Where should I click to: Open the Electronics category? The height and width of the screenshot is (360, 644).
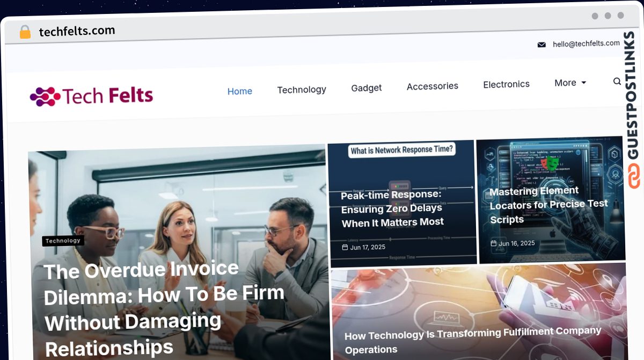[506, 84]
